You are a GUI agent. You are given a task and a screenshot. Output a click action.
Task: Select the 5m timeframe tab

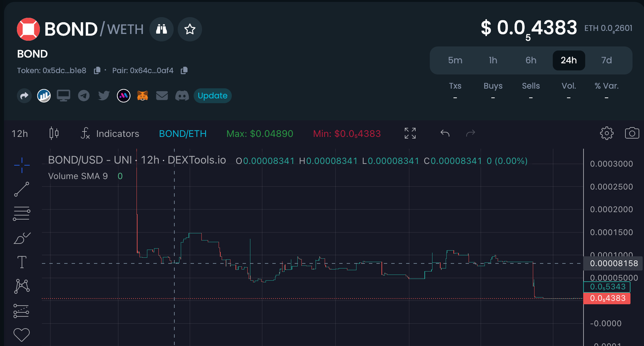pos(455,60)
